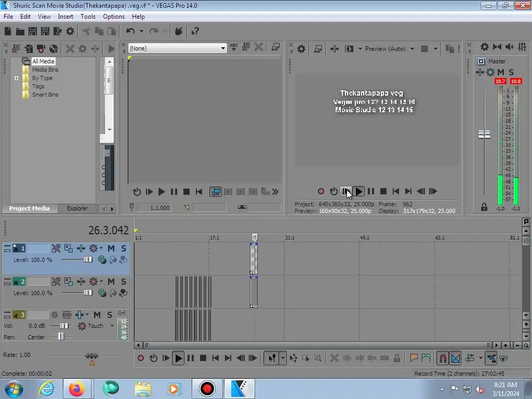Cut selection with the scissors icon
532x399 pixels.
(87, 31)
